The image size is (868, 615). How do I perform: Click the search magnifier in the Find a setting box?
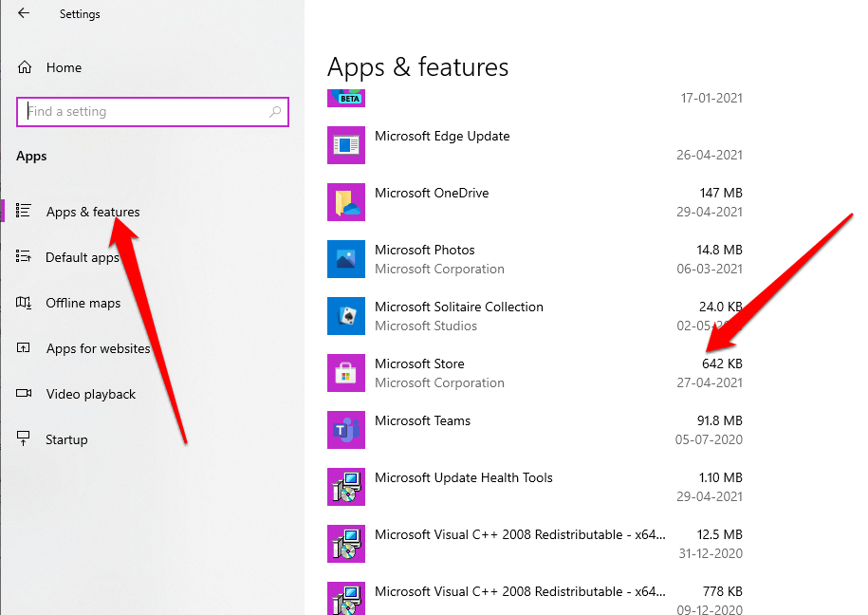(x=275, y=112)
